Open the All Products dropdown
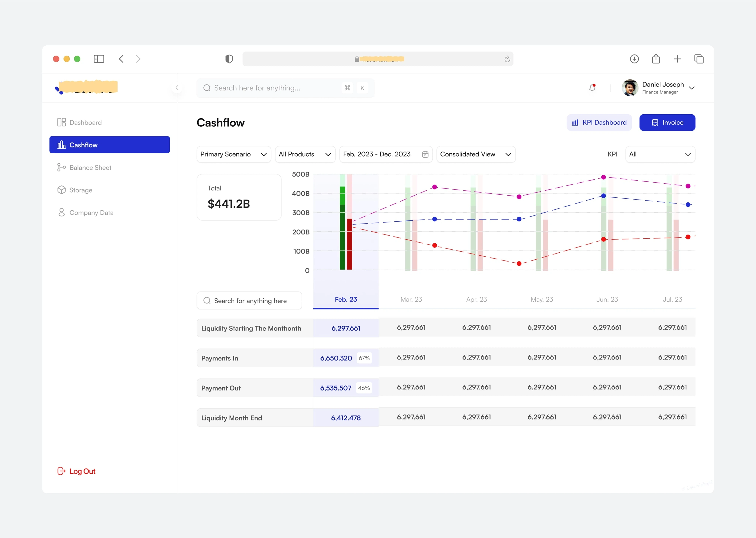The image size is (756, 538). coord(305,154)
